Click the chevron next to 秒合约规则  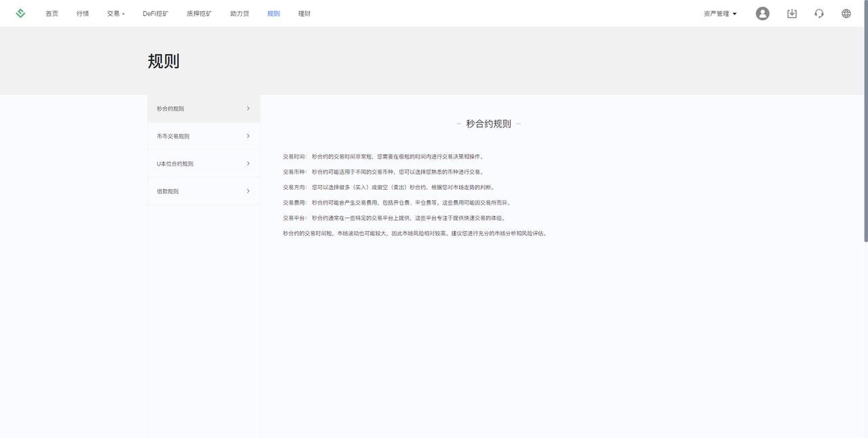tap(248, 108)
